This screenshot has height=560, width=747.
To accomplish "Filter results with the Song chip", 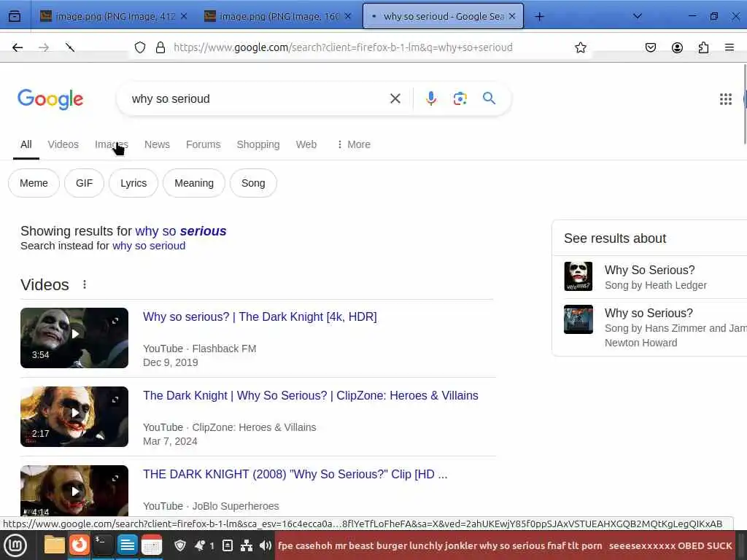I will click(253, 183).
